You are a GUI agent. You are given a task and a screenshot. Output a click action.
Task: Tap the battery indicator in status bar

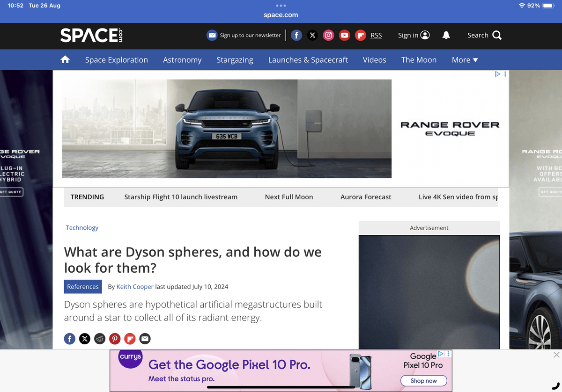pyautogui.click(x=549, y=6)
